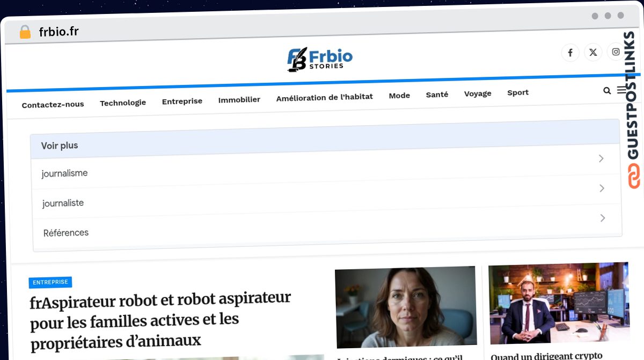Click the 'Voir plus' header
The width and height of the screenshot is (644, 360).
(x=60, y=146)
